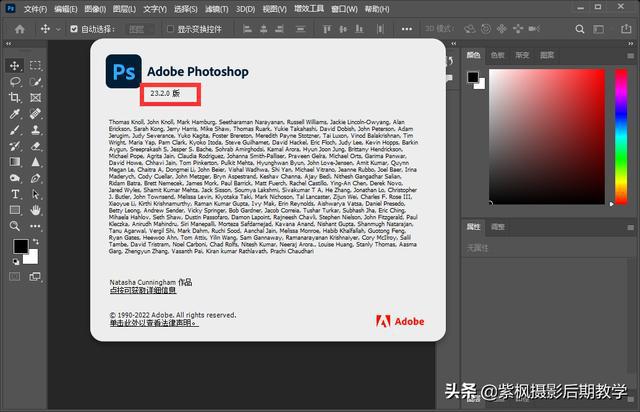Select the Object Selection tool
Screen dimensions: 640x412
[x=35, y=82]
